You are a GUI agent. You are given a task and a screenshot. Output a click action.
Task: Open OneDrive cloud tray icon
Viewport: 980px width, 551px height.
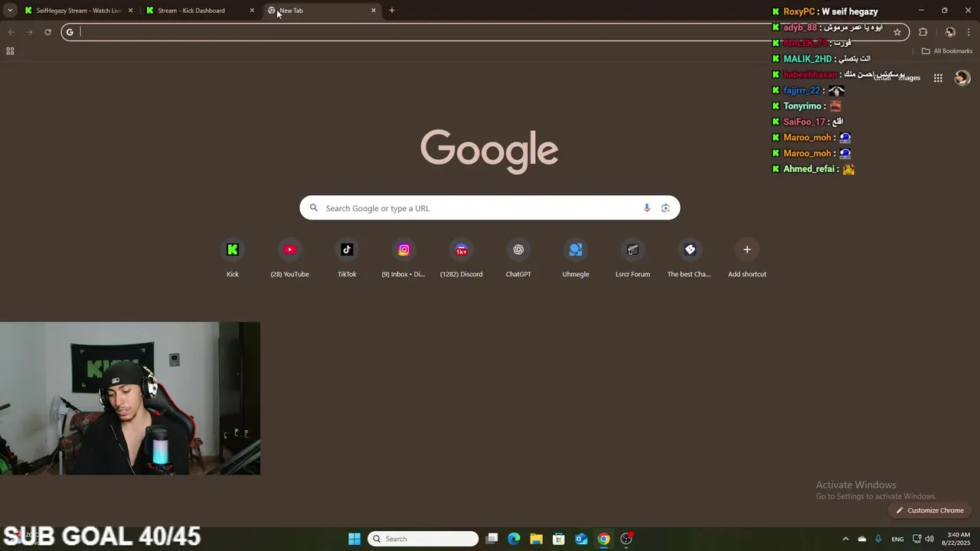tap(862, 539)
